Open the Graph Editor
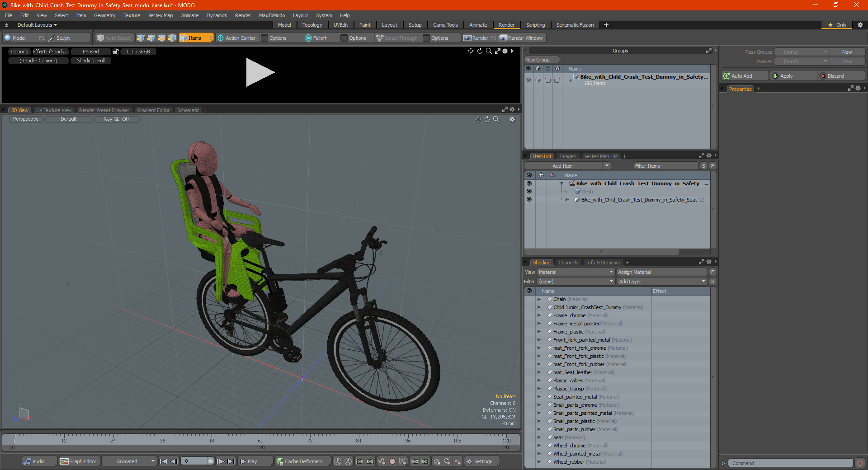Image resolution: width=868 pixels, height=470 pixels. point(78,461)
